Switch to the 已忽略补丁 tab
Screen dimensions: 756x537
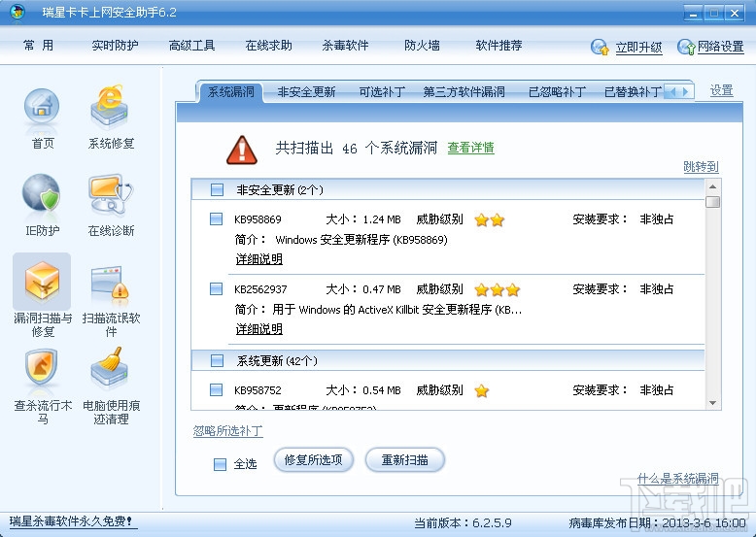pyautogui.click(x=557, y=91)
